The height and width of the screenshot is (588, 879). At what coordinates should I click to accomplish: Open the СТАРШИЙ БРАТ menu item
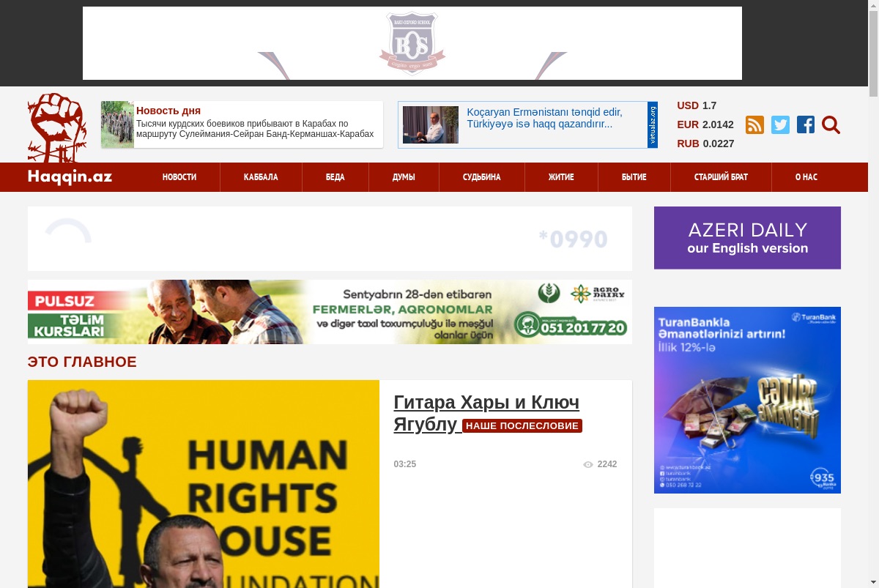click(x=721, y=177)
